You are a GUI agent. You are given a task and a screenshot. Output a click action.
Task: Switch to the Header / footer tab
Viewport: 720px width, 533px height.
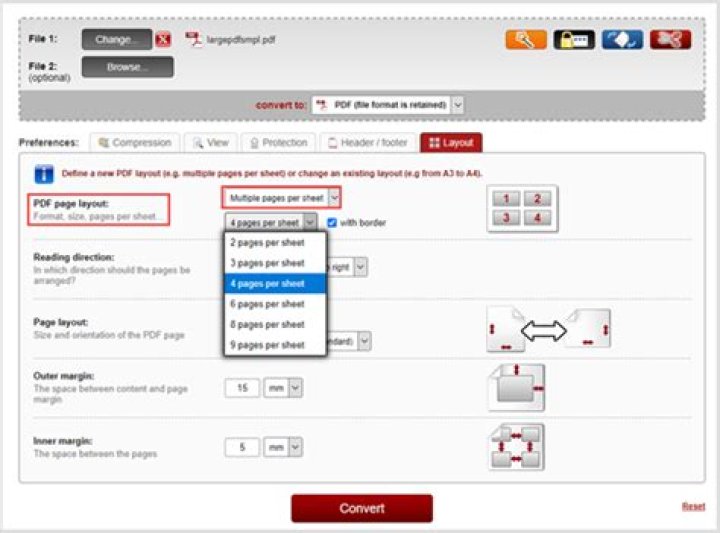click(368, 143)
